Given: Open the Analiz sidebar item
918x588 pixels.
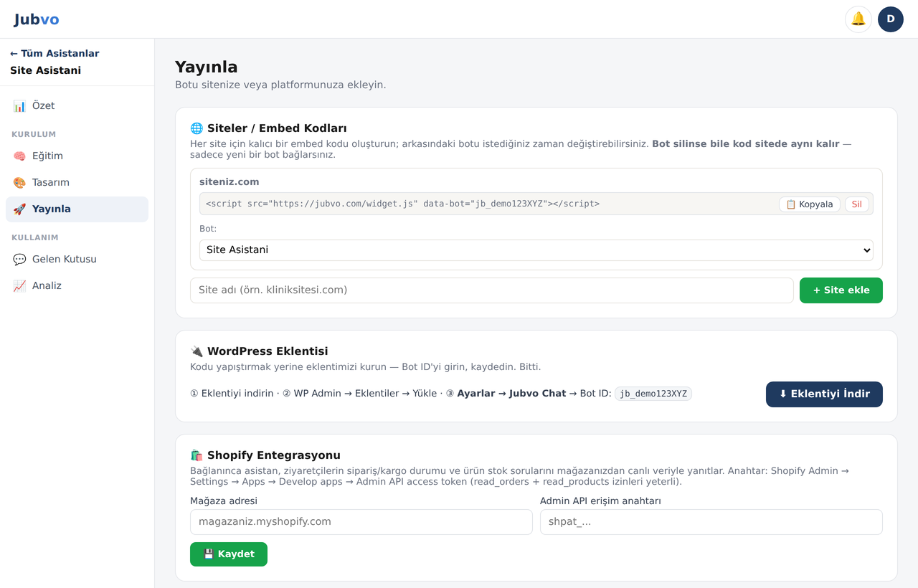Looking at the screenshot, I should (x=77, y=285).
